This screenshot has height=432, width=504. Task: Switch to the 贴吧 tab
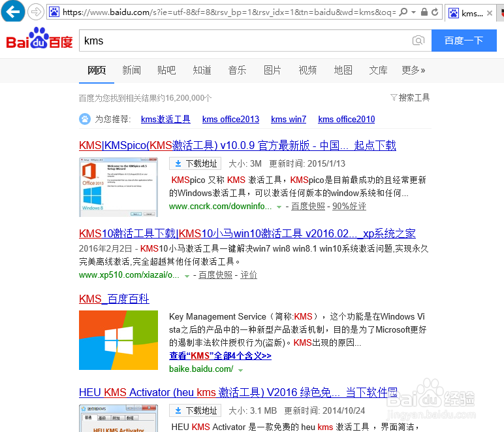pos(166,70)
